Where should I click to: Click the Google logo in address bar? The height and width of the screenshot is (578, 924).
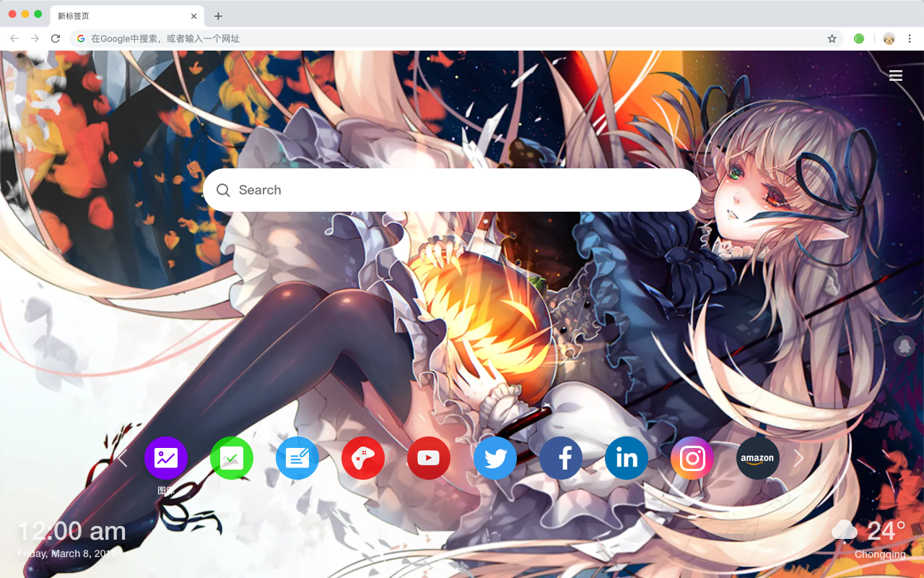pyautogui.click(x=81, y=38)
